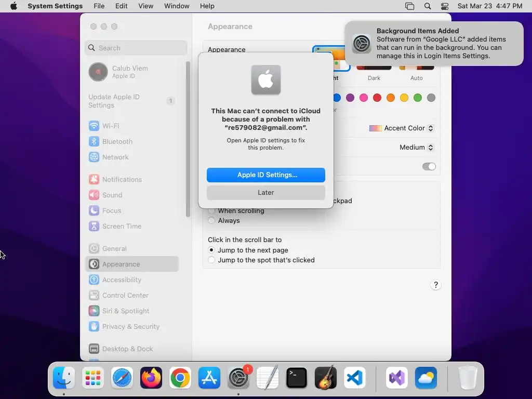532x399 pixels.
Task: Pick the green accent color
Action: [418, 98]
